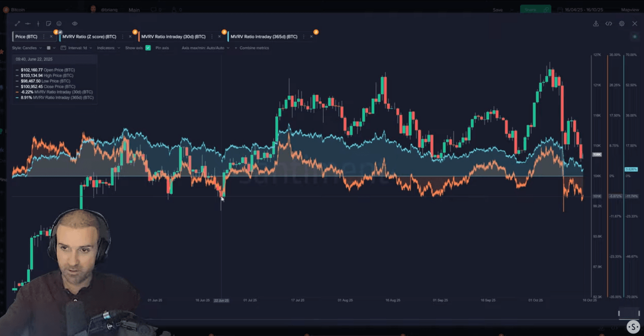Image resolution: width=644 pixels, height=336 pixels.
Task: Expand the Style: Candles dropdown
Action: (27, 48)
